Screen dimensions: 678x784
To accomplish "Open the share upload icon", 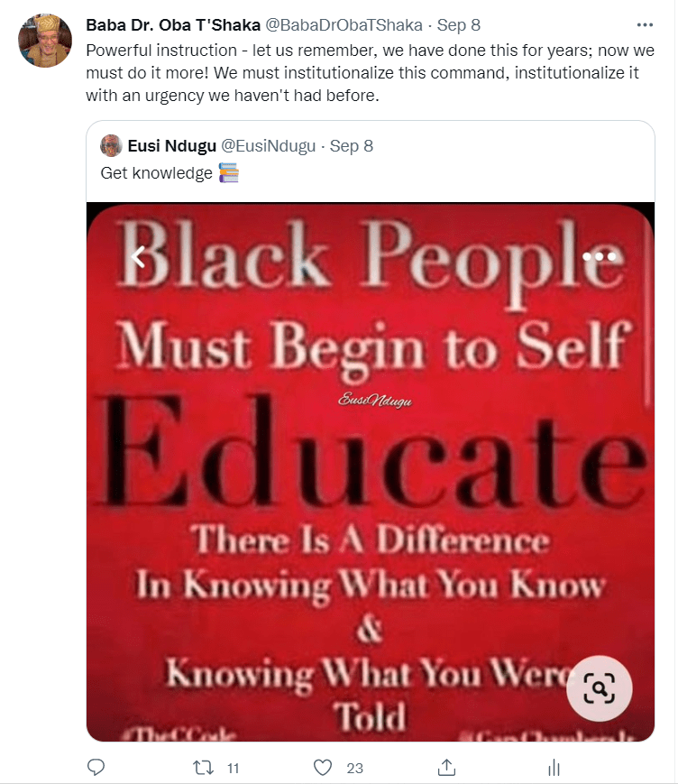I will 446,767.
